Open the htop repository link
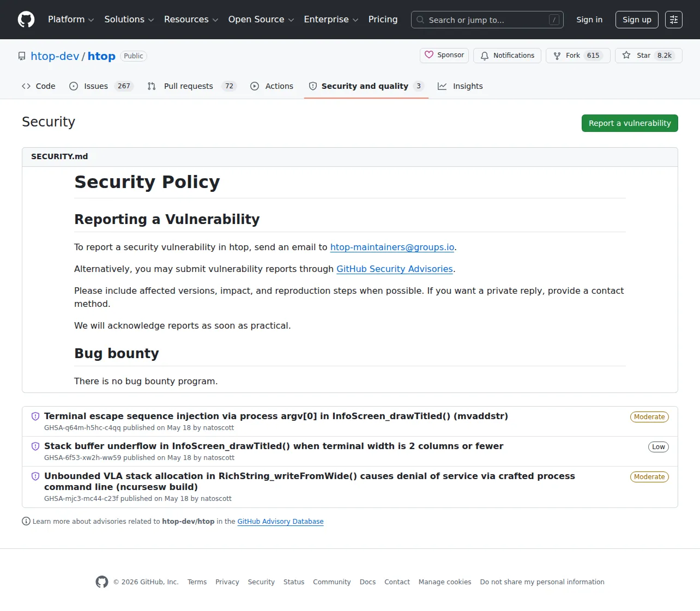Image resolution: width=700 pixels, height=611 pixels. click(101, 56)
